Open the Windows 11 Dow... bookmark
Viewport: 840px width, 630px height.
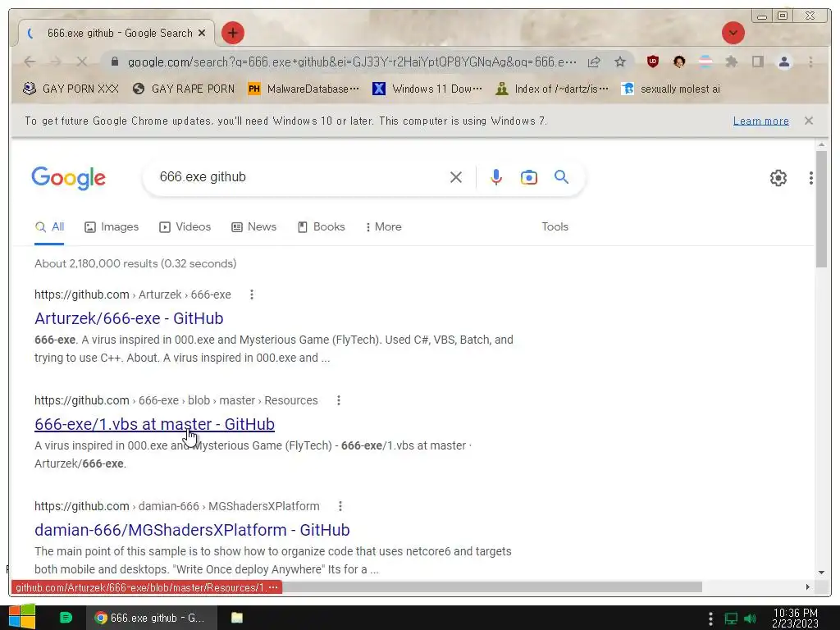click(x=427, y=89)
